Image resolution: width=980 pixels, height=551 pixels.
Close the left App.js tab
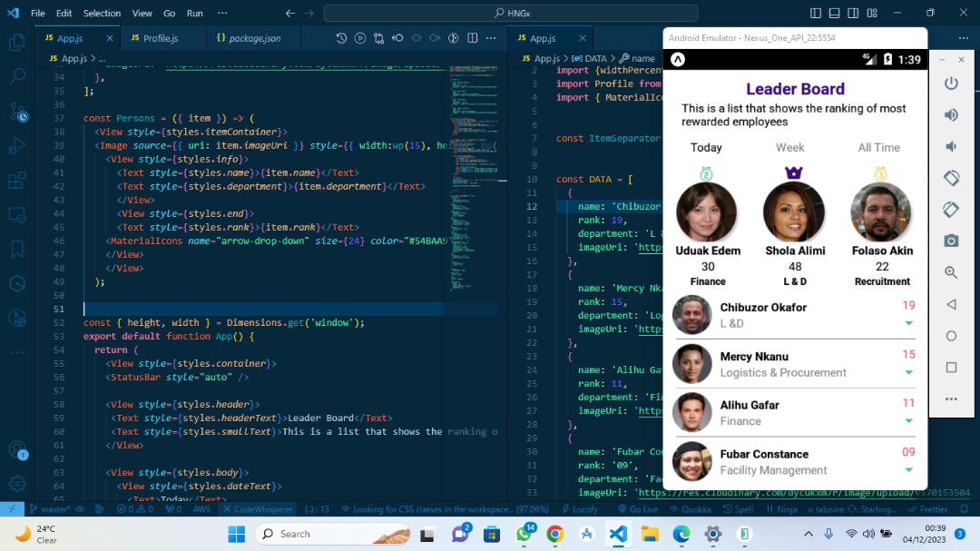pos(110,38)
